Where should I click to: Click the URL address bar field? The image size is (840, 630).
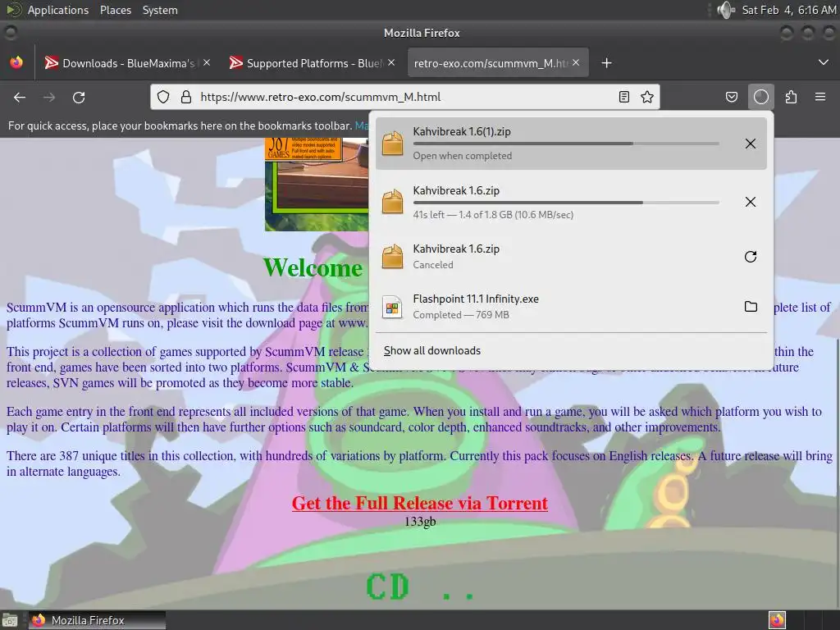coord(405,97)
